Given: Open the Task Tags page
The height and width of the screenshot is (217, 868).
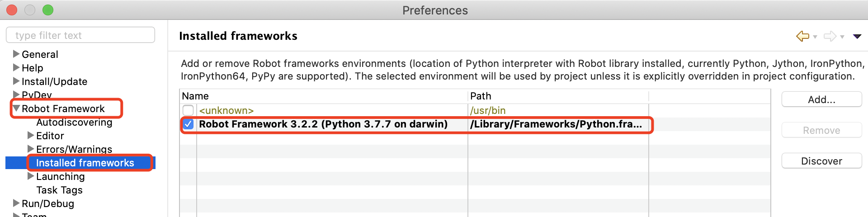Looking at the screenshot, I should pos(59,190).
